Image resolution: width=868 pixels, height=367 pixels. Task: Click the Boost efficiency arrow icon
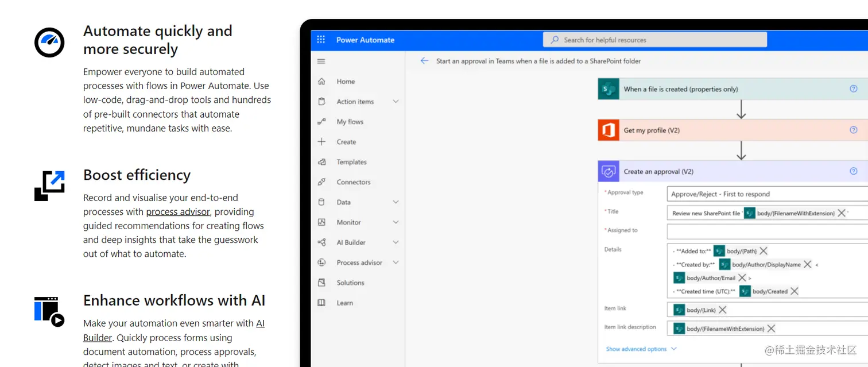tap(49, 186)
